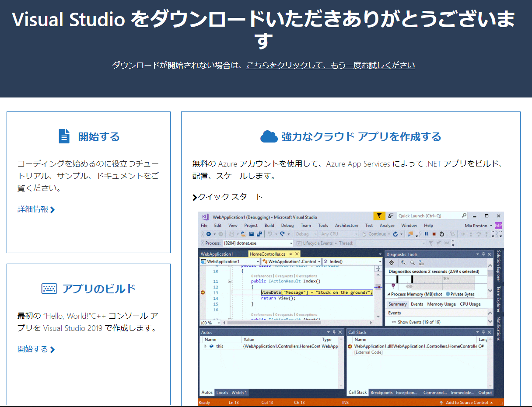Image resolution: width=532 pixels, height=407 pixels.
Task: Click the Diagnostic Tools settings gear icon
Action: pyautogui.click(x=392, y=263)
